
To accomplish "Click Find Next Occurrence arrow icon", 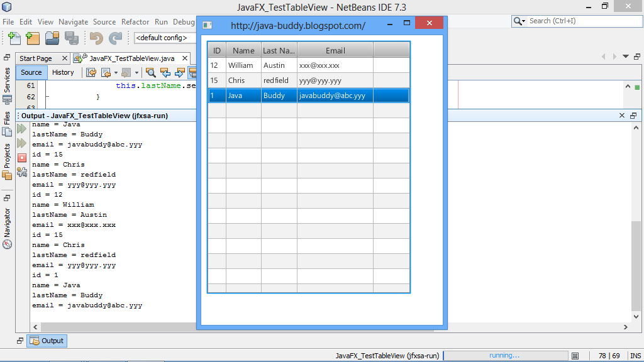I will coord(179,73).
